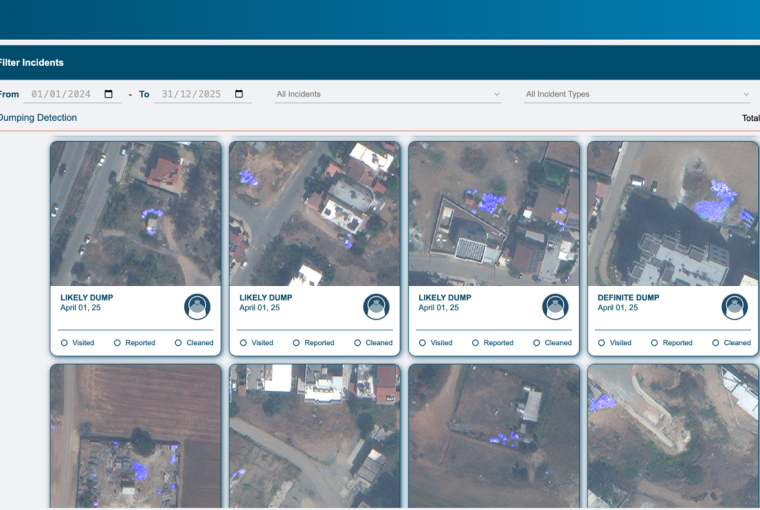760x510 pixels.
Task: Open the All Incident Types dropdown
Action: (637, 94)
